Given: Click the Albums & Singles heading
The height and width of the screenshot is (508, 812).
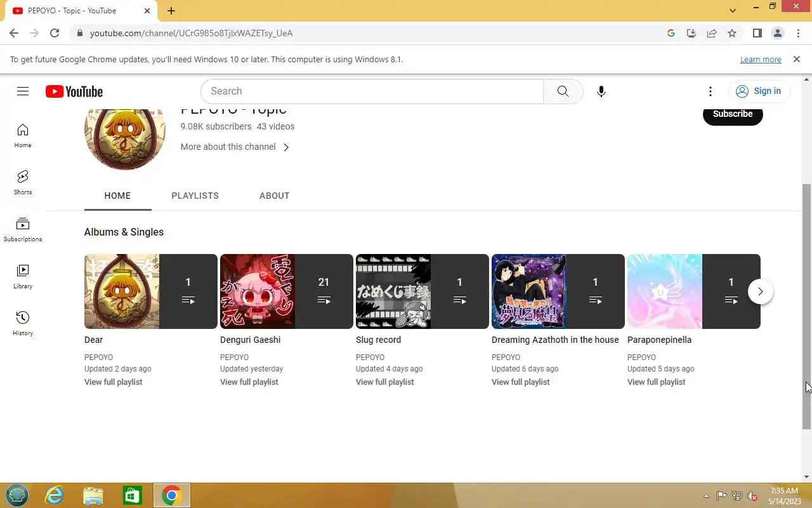Looking at the screenshot, I should pos(124,232).
